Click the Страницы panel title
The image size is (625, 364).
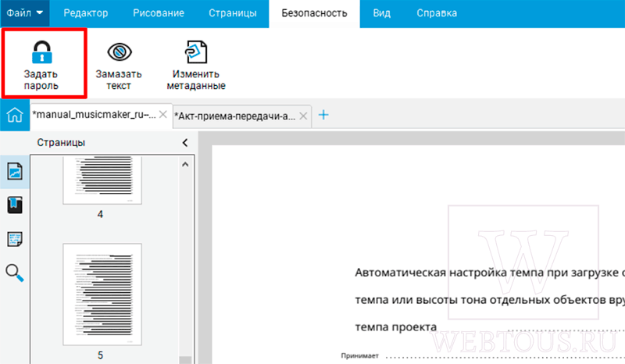[x=61, y=143]
